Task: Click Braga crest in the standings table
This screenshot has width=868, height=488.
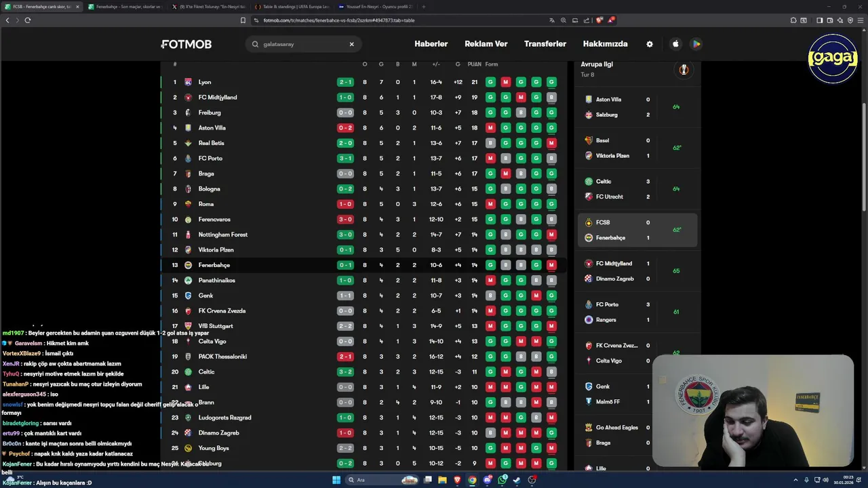Action: click(x=188, y=174)
